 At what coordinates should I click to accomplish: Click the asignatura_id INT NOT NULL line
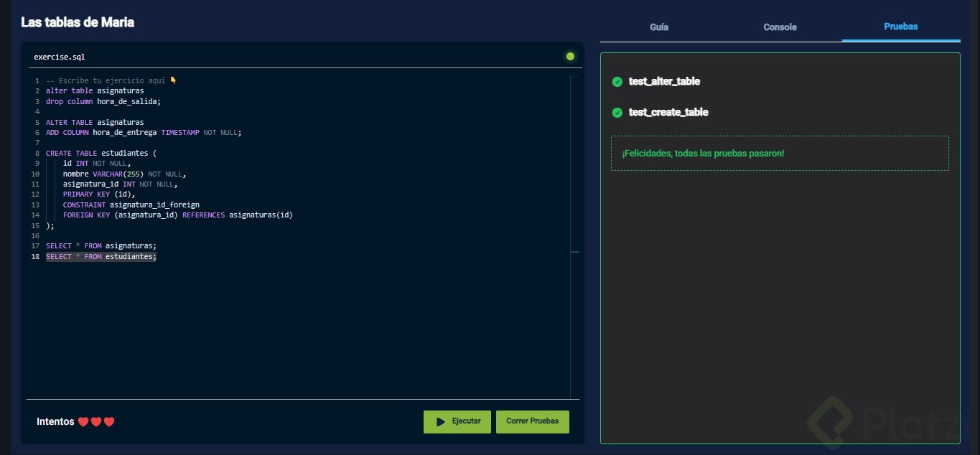[120, 184]
